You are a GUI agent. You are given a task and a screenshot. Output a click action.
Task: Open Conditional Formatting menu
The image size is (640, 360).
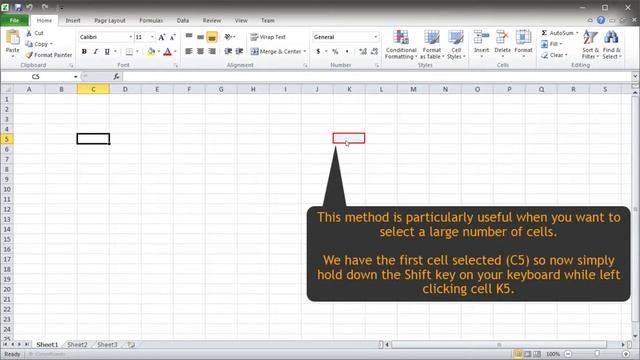click(401, 44)
